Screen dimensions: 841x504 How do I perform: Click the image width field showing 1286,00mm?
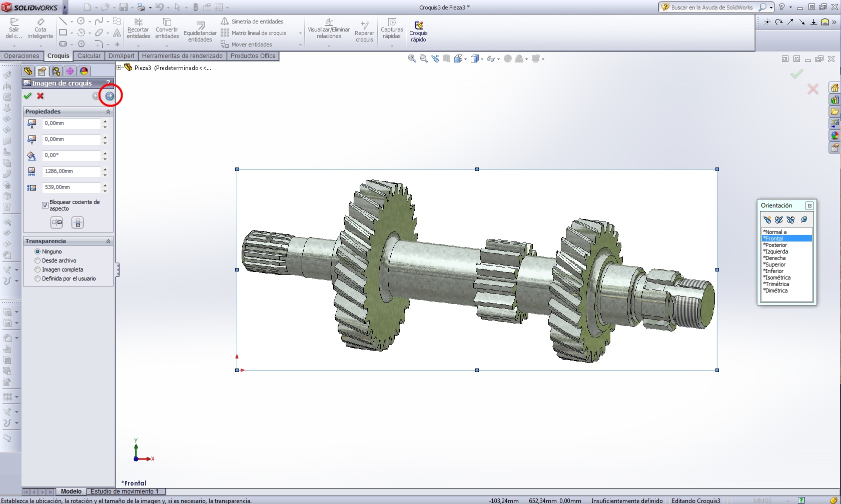[71, 171]
